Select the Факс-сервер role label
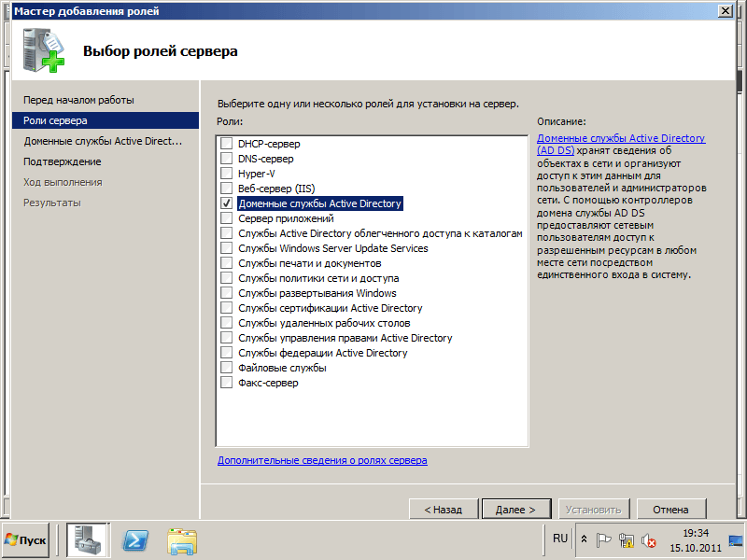This screenshot has height=560, width=747. tap(268, 383)
